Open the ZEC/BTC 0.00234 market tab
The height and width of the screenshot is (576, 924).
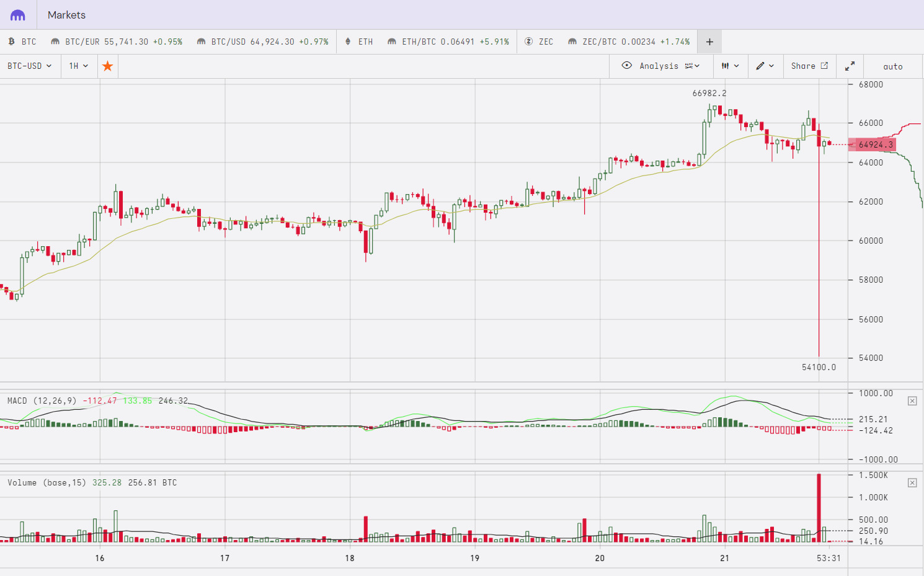[x=629, y=42]
